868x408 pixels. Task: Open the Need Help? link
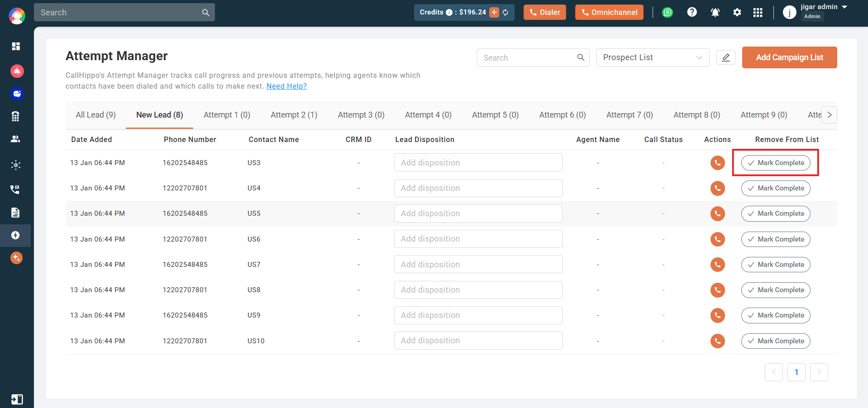286,86
